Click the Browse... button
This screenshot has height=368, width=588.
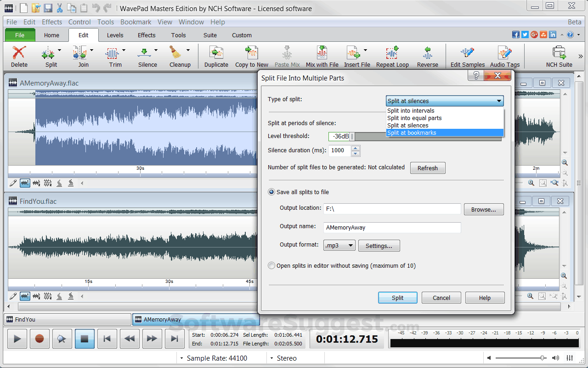pyautogui.click(x=483, y=209)
